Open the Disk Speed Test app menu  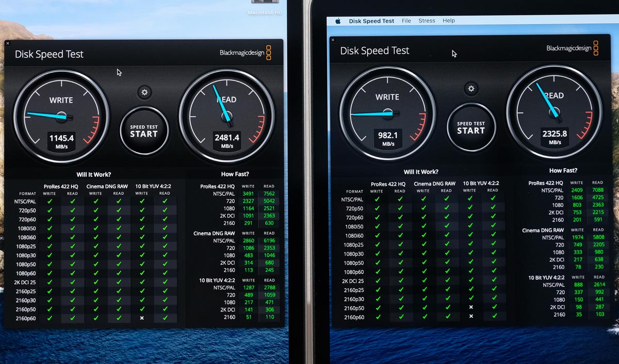(x=371, y=21)
